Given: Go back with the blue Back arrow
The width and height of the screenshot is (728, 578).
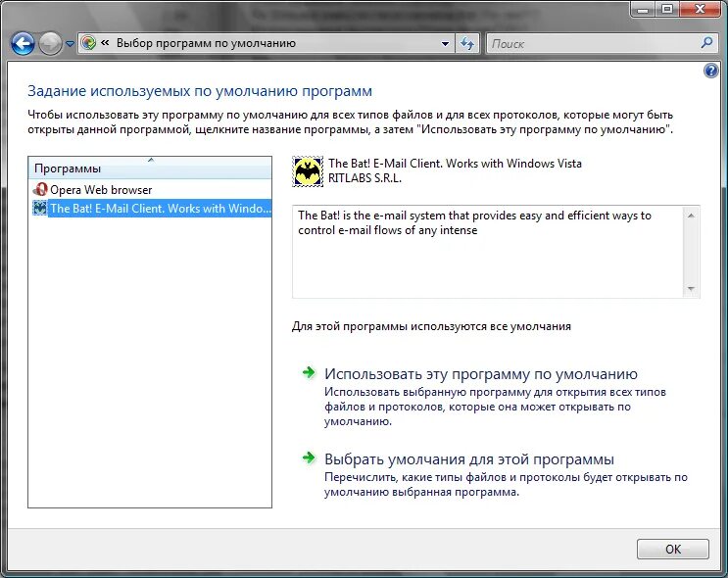Looking at the screenshot, I should pos(23,44).
